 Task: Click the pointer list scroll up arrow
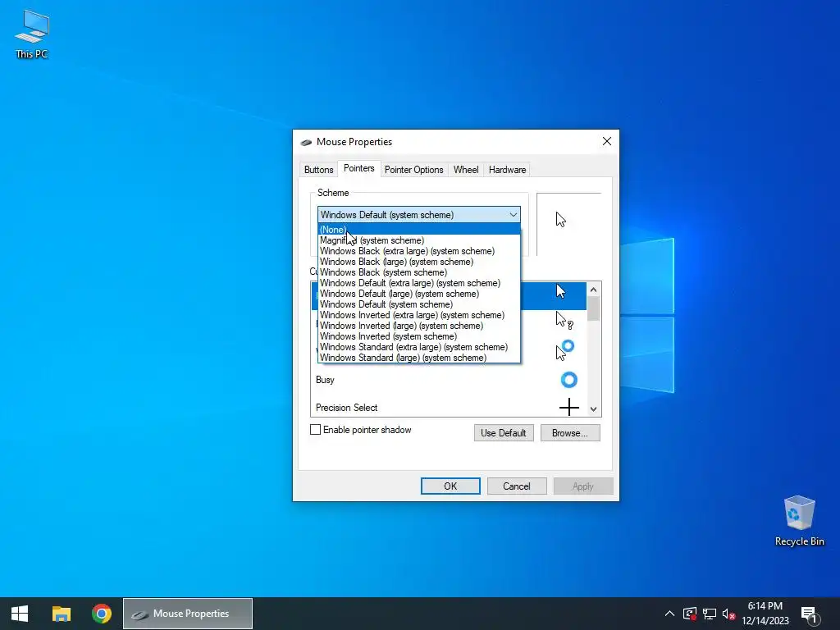click(593, 290)
